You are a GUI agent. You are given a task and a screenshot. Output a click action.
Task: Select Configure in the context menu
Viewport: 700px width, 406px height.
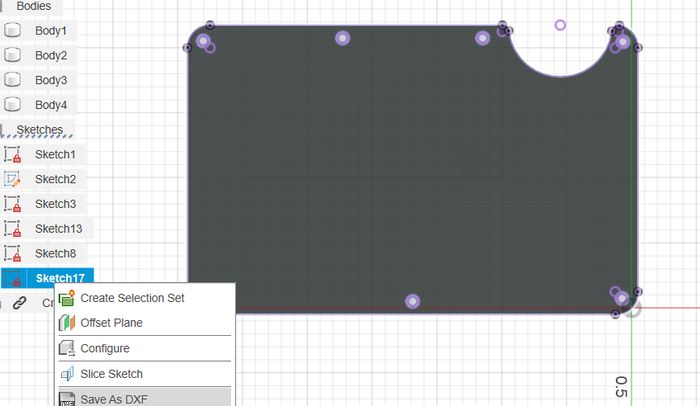point(104,348)
